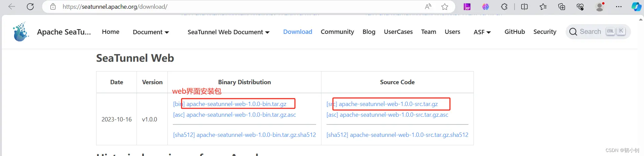Add page to favorites star icon
This screenshot has height=156, width=644.
[445, 7]
